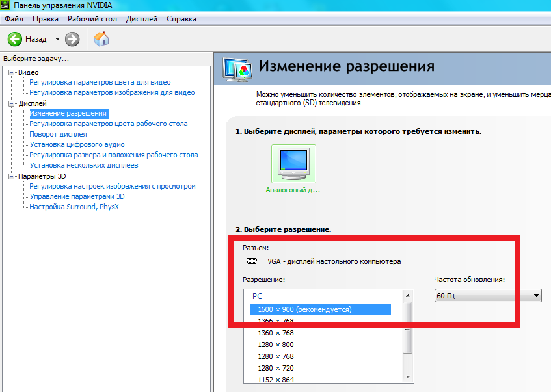
Task: Click the grey Forward arrow icon
Action: (x=72, y=39)
